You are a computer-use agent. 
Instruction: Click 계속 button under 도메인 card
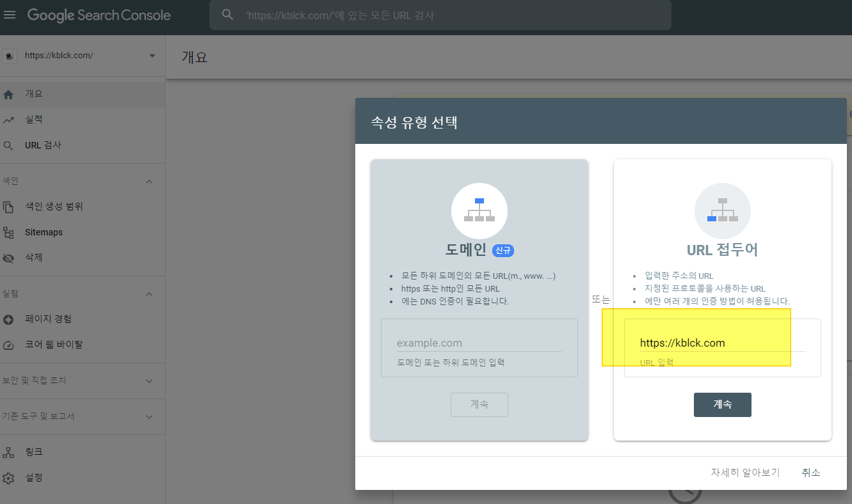tap(479, 405)
